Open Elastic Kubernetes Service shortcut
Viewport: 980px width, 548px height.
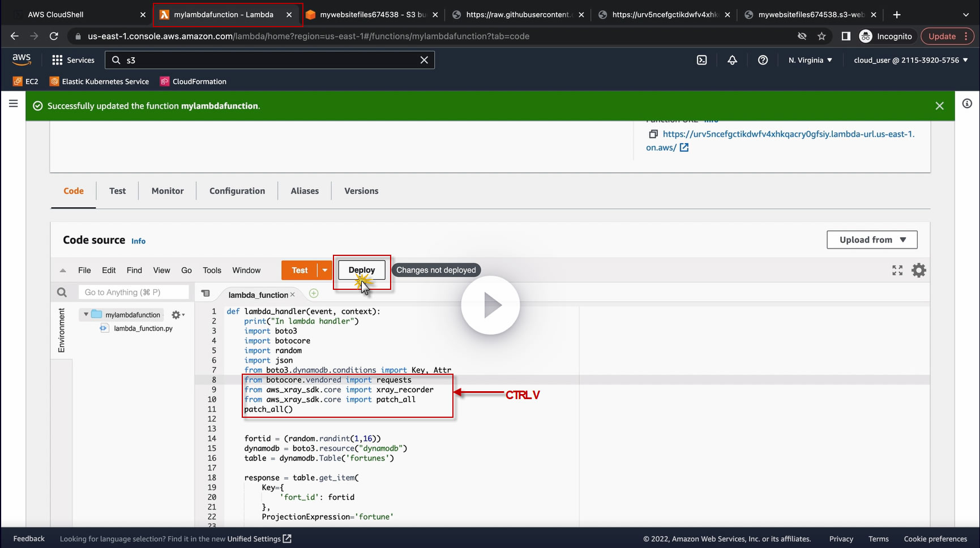tap(100, 82)
